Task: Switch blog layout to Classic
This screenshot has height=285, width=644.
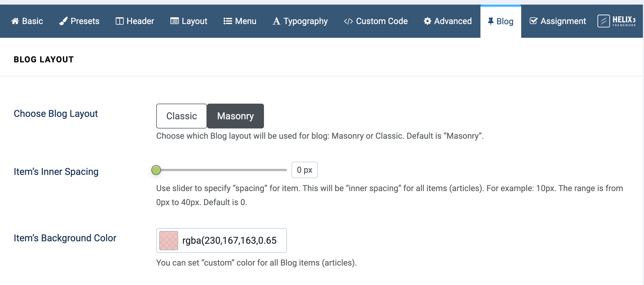Action: click(x=181, y=116)
